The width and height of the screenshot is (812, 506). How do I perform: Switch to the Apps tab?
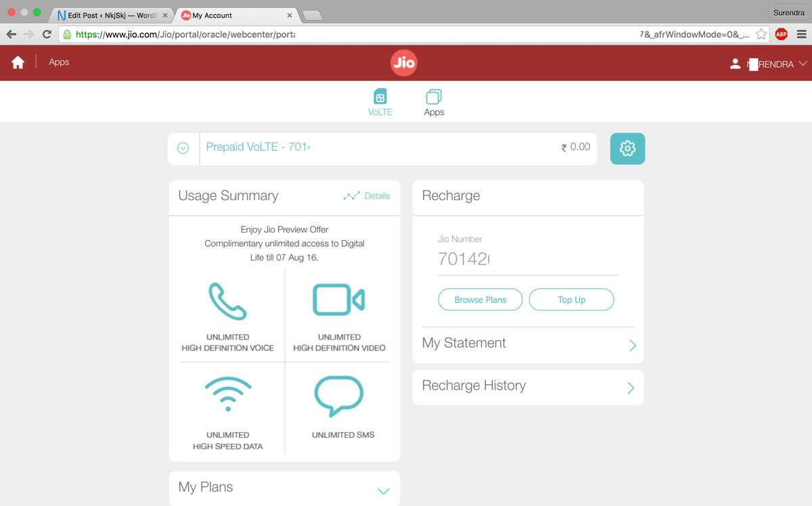434,103
